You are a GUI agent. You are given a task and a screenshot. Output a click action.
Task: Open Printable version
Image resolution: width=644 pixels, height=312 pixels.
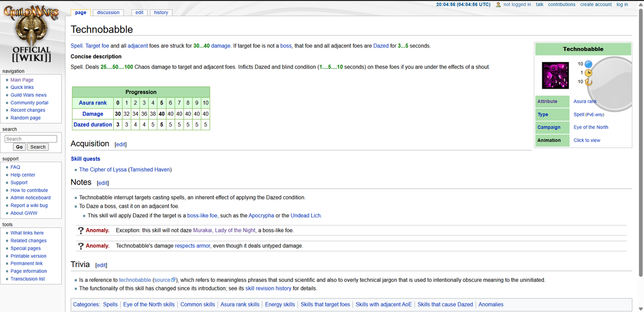coord(28,256)
